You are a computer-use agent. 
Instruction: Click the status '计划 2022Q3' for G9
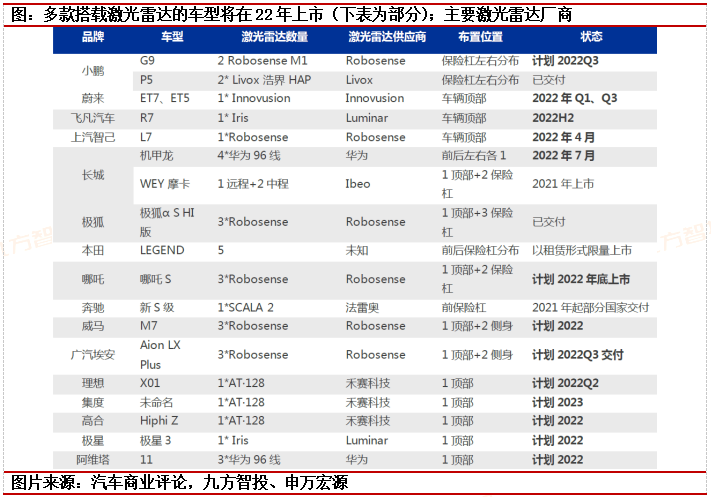tap(565, 61)
